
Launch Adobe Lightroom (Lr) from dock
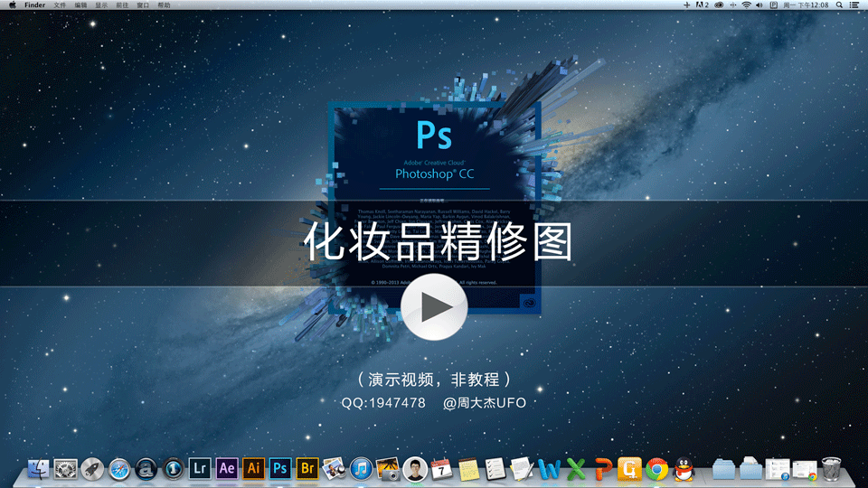tap(200, 469)
